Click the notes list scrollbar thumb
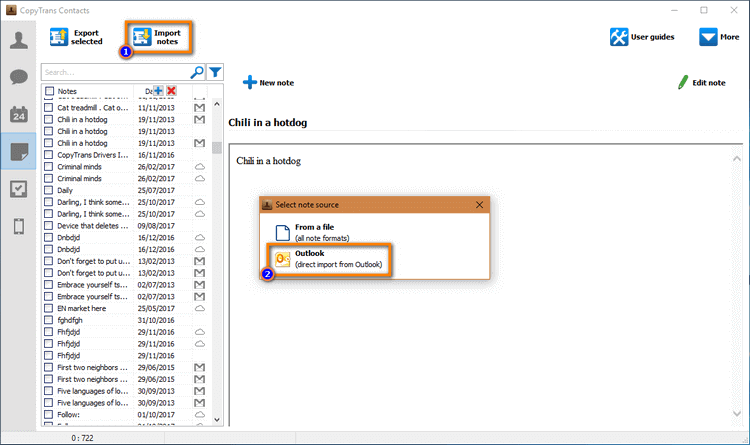 (217, 147)
